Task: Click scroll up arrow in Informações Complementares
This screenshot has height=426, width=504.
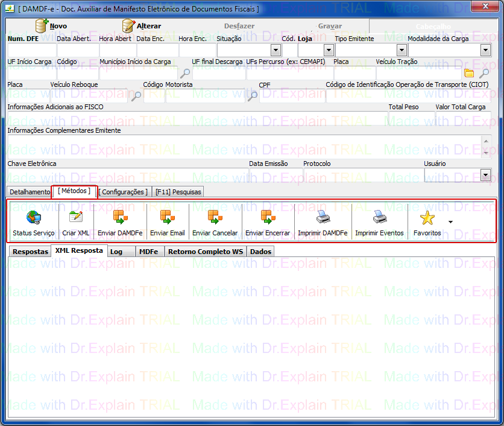Action: (x=486, y=141)
